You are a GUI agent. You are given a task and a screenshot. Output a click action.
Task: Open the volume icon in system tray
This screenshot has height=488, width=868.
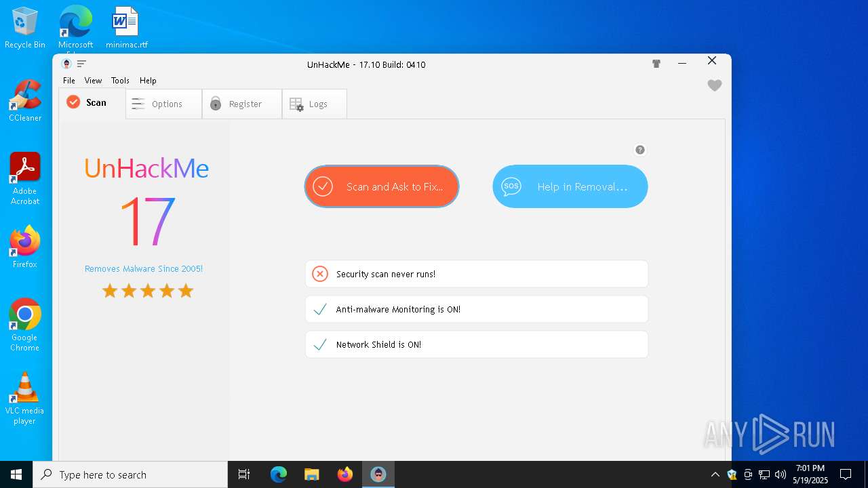click(x=781, y=474)
